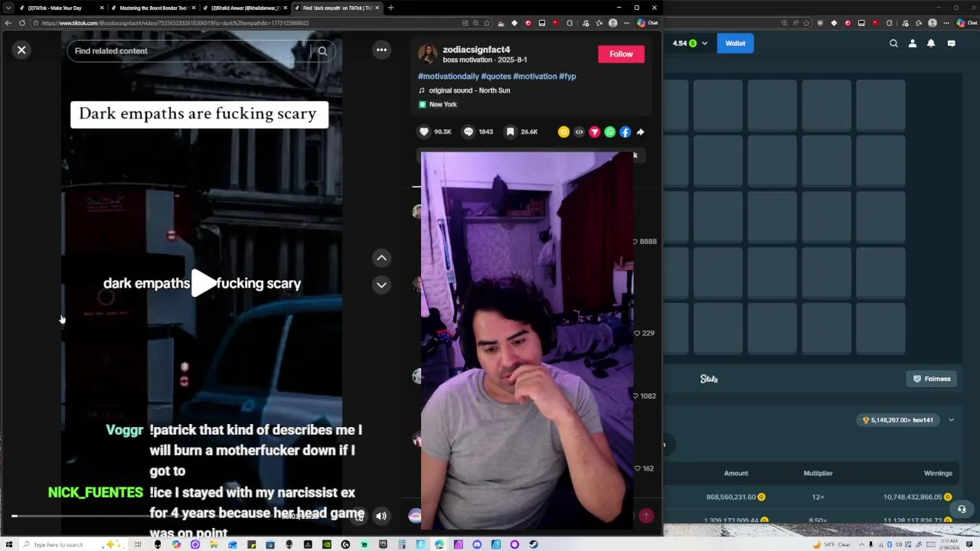Viewport: 980px width, 551px height.
Task: Open the Chat button in the front browser toolbar
Action: [x=648, y=23]
